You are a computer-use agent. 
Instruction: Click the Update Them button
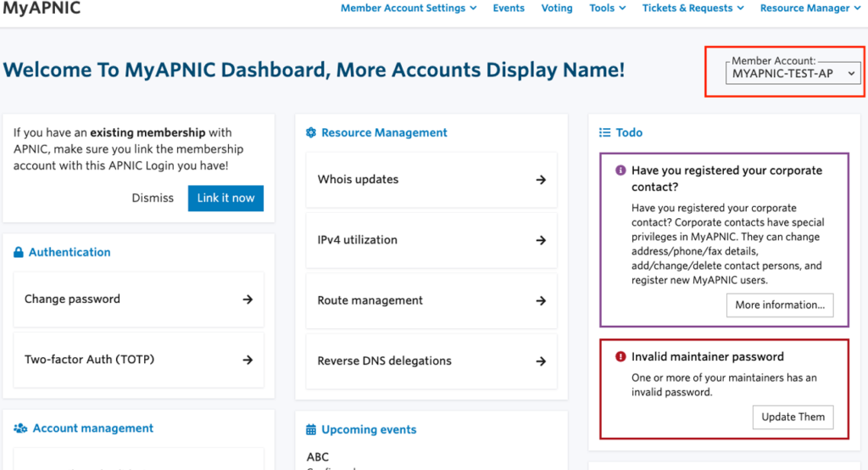point(793,417)
